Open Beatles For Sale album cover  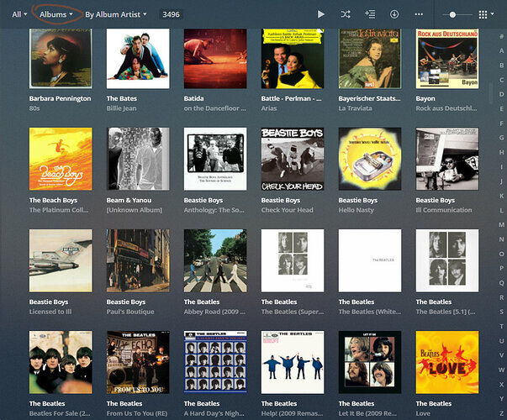pyautogui.click(x=61, y=362)
